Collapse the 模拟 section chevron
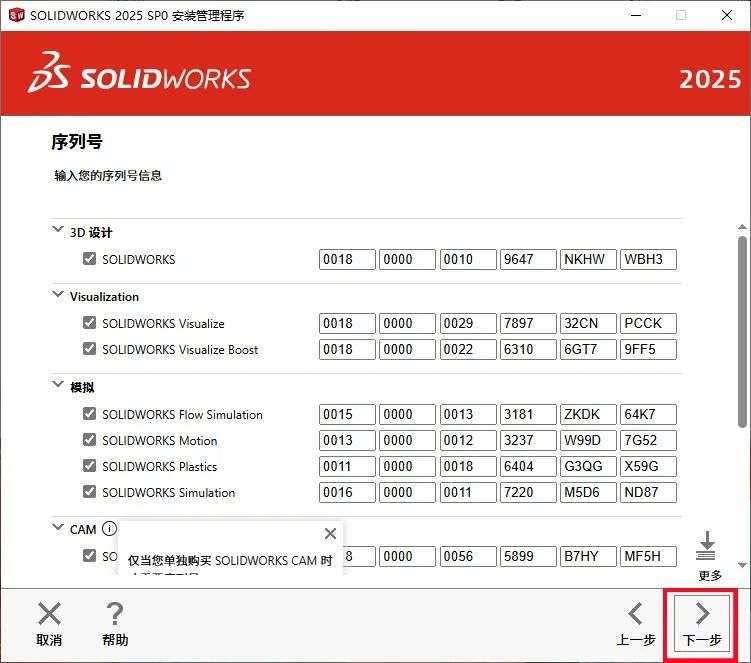This screenshot has height=663, width=751. pos(57,384)
